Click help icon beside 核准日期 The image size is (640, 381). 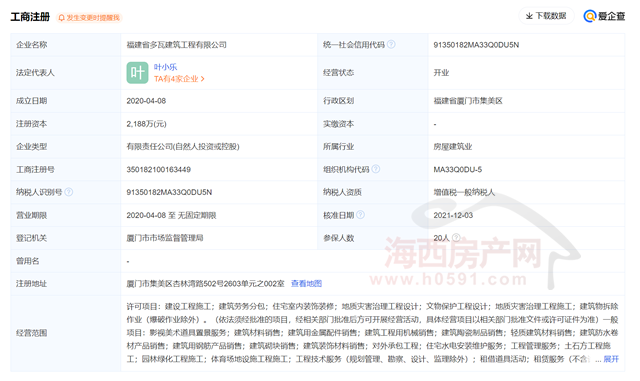[360, 215]
